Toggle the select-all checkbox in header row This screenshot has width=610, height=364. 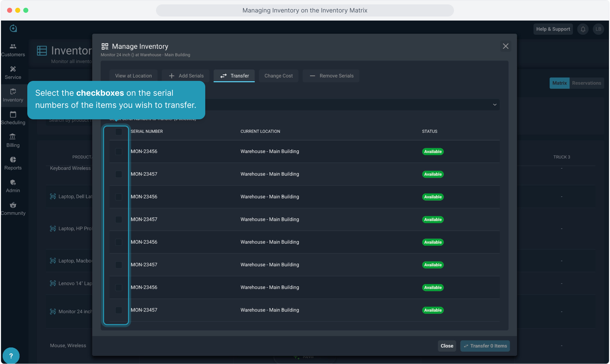pos(119,132)
